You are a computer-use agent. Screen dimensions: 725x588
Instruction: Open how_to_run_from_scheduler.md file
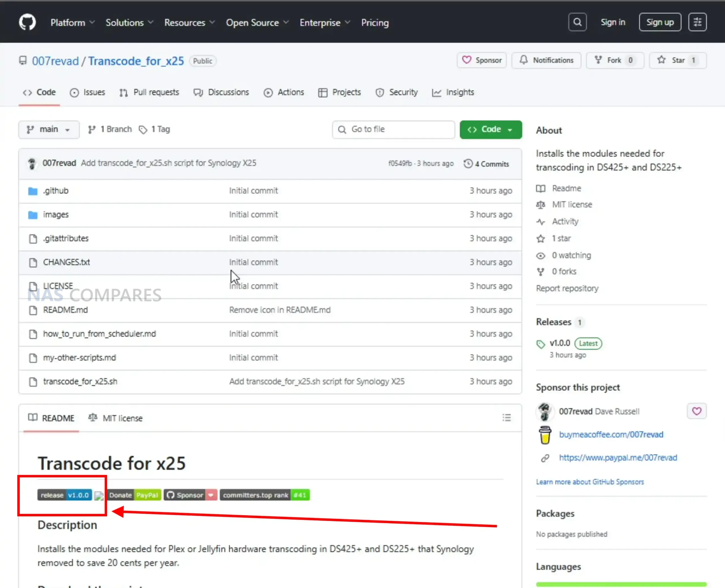(x=99, y=333)
